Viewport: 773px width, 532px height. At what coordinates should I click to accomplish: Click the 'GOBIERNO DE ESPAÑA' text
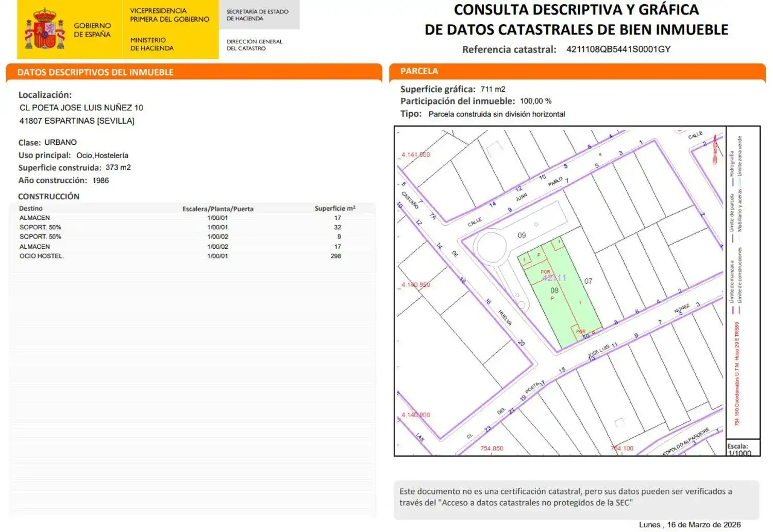click(x=92, y=30)
